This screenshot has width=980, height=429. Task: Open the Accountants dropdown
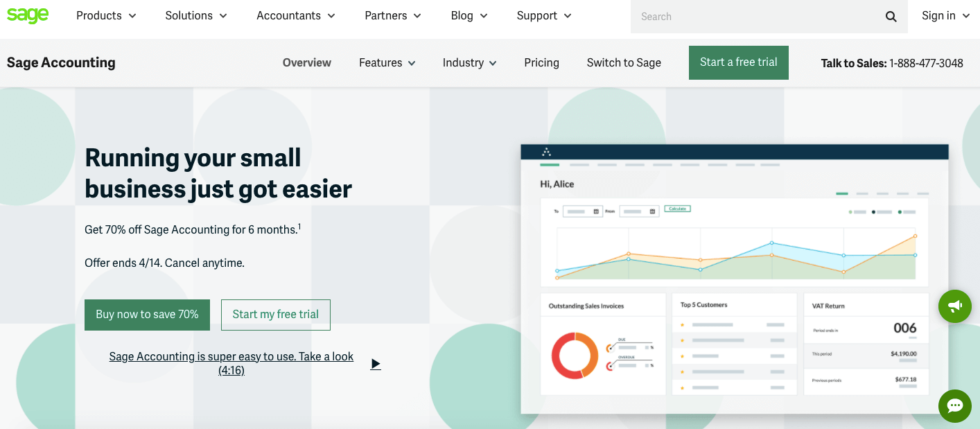[x=296, y=15]
